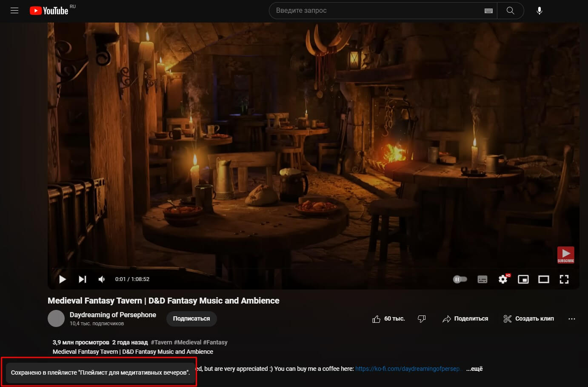Open the #Fantasy hashtag
588x387 pixels.
pos(215,342)
